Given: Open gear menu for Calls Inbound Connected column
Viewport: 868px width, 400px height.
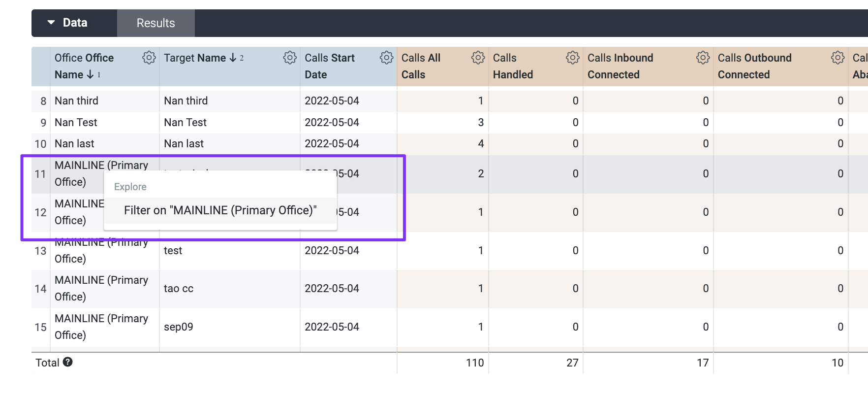Looking at the screenshot, I should pyautogui.click(x=703, y=58).
